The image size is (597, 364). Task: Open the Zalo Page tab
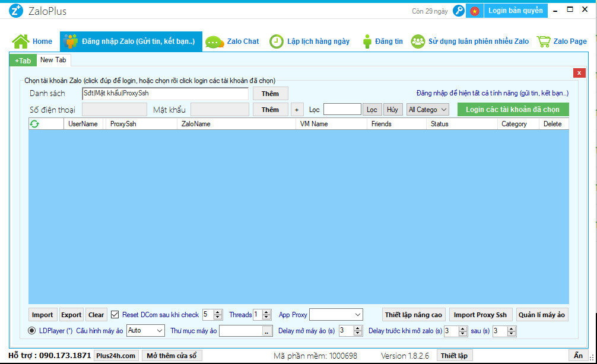coord(561,41)
